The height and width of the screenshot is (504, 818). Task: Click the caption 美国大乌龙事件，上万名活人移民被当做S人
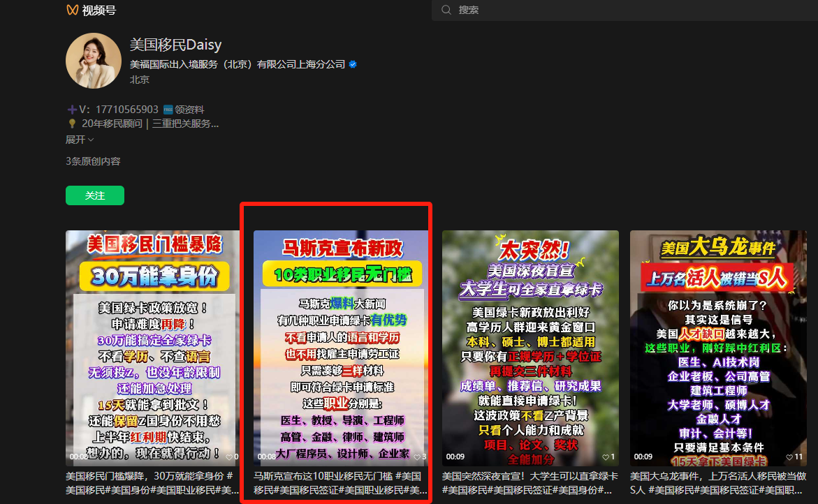[718, 482]
